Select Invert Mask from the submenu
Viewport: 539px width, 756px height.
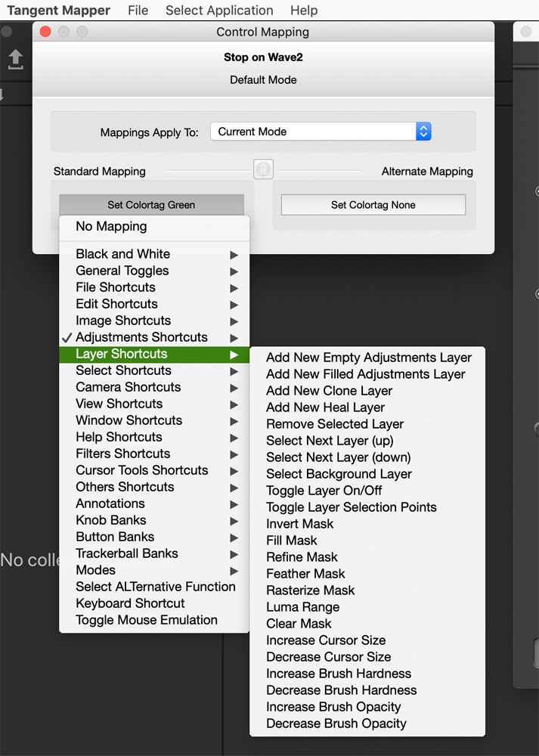[299, 524]
